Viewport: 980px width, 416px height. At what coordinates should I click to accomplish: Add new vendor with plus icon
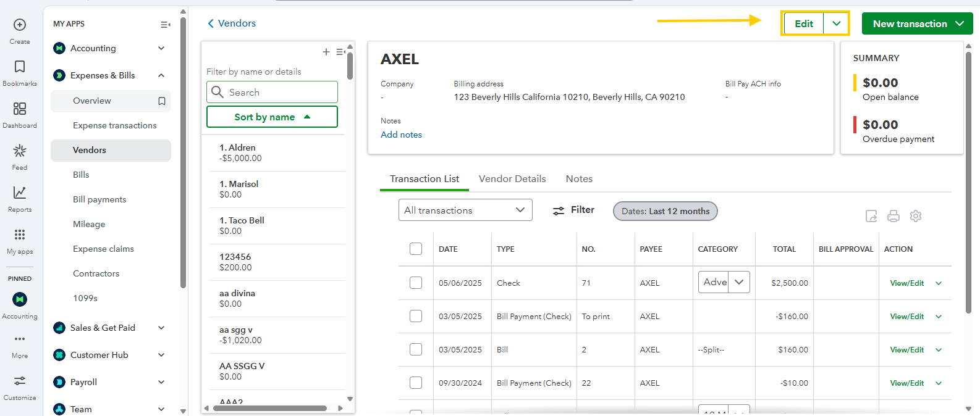(x=326, y=52)
